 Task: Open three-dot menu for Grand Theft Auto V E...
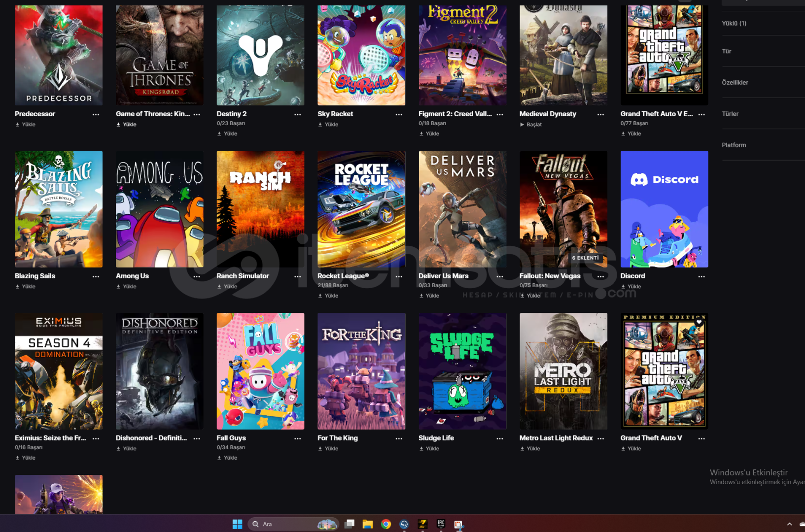(701, 114)
